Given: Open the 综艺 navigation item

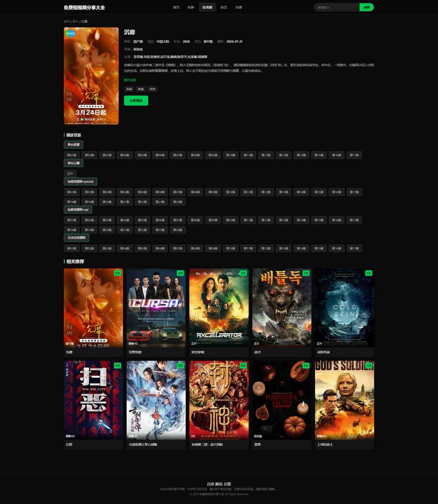Looking at the screenshot, I should click(224, 7).
